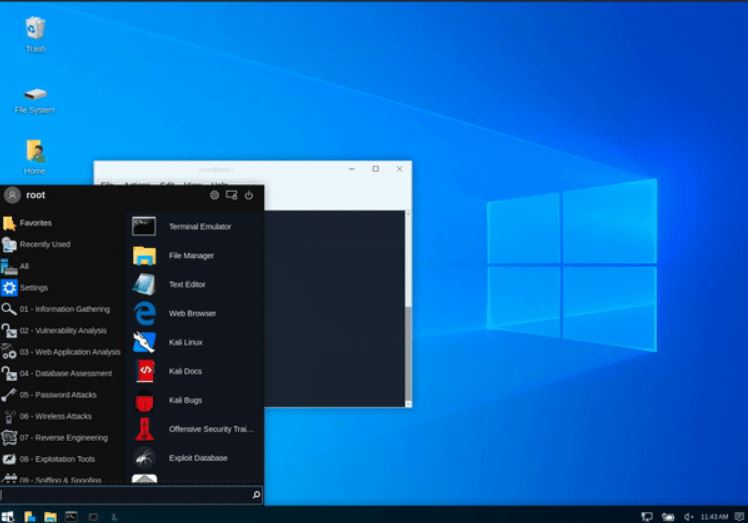Open 07 - Reverse Engineering category
The width and height of the screenshot is (748, 523).
pos(62,438)
